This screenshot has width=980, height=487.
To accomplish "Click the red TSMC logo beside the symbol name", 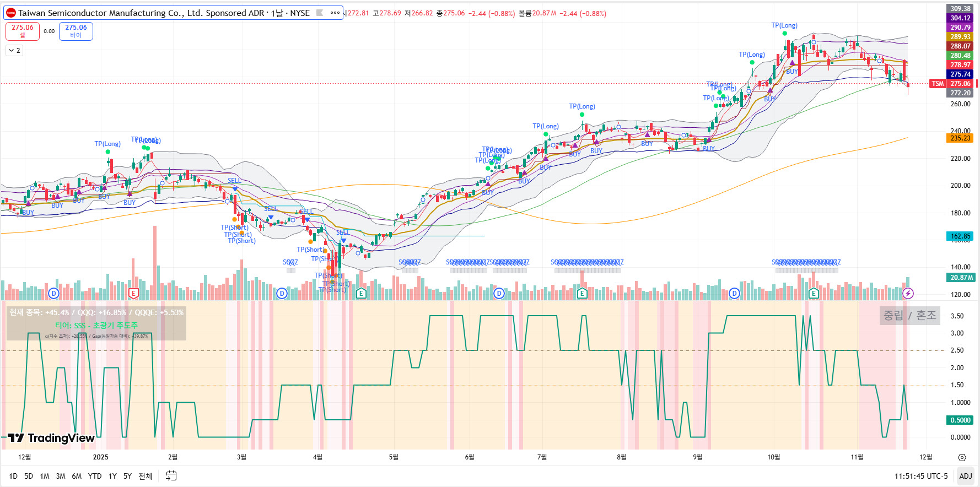I will pyautogui.click(x=11, y=13).
